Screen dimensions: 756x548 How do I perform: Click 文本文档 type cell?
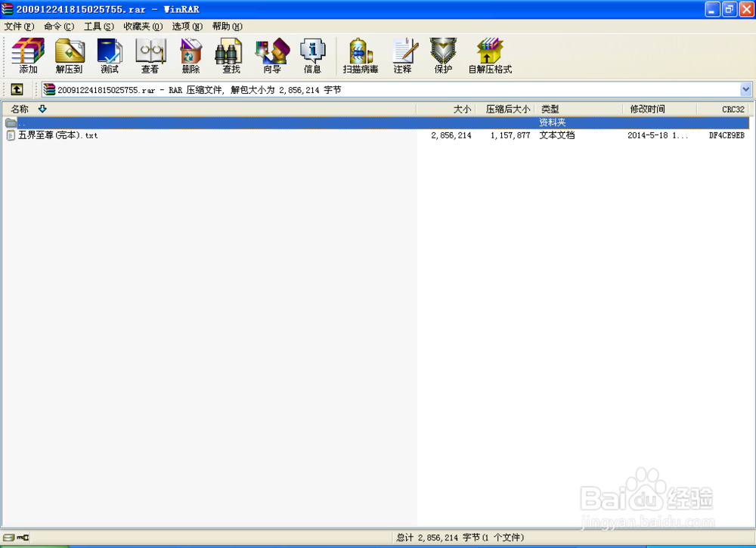557,135
